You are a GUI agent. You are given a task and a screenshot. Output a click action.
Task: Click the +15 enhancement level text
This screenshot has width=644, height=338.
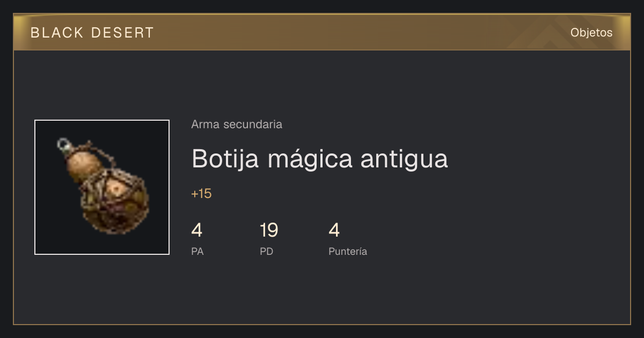[x=201, y=194]
